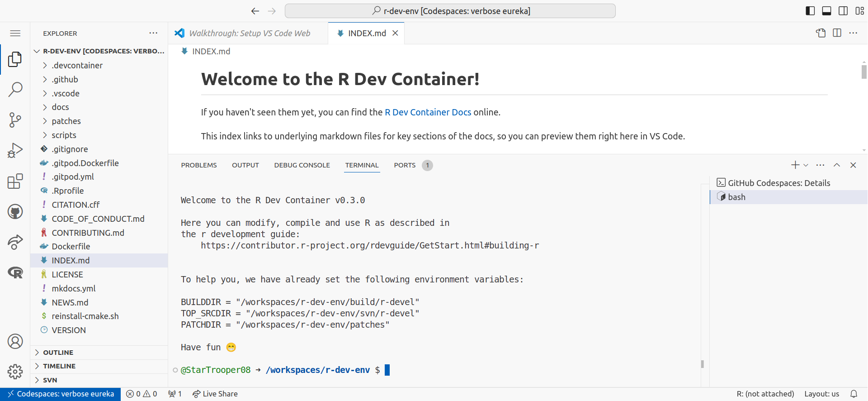868x401 pixels.
Task: Toggle the primary side bar visibility
Action: [x=810, y=11]
